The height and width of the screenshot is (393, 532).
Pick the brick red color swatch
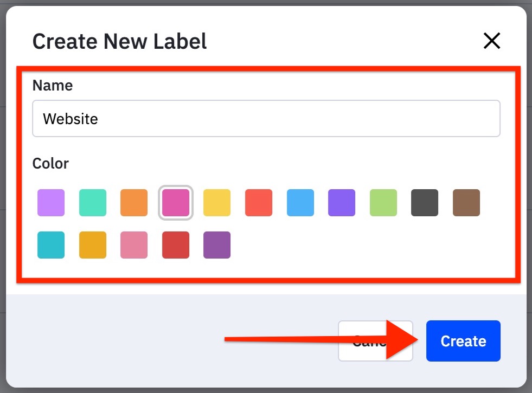tap(175, 244)
